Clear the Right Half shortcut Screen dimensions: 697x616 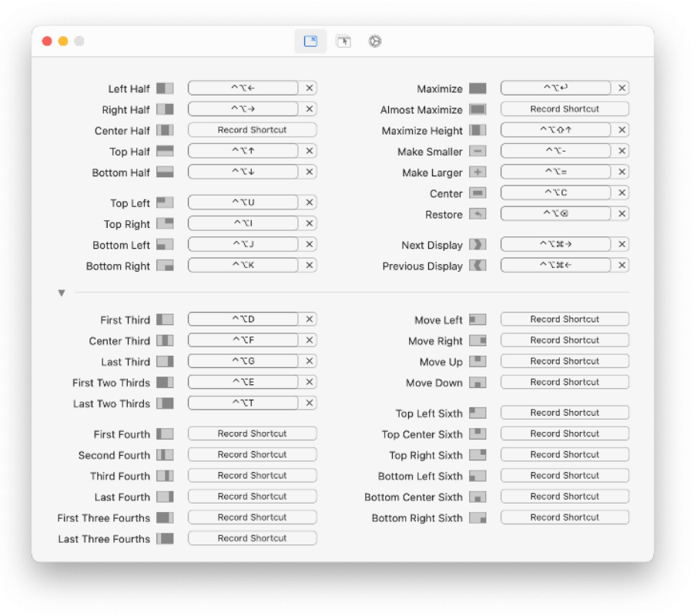pyautogui.click(x=310, y=109)
